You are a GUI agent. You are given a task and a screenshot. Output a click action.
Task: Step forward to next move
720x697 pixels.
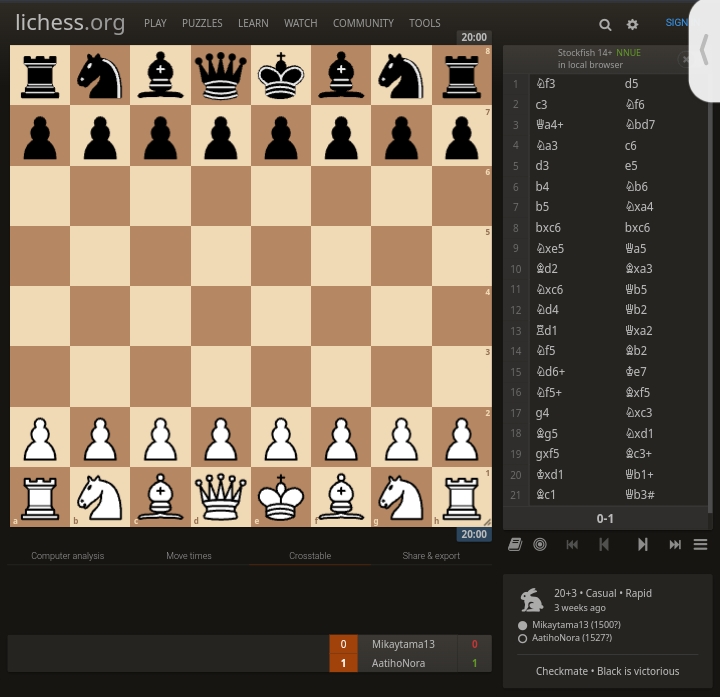(x=642, y=545)
